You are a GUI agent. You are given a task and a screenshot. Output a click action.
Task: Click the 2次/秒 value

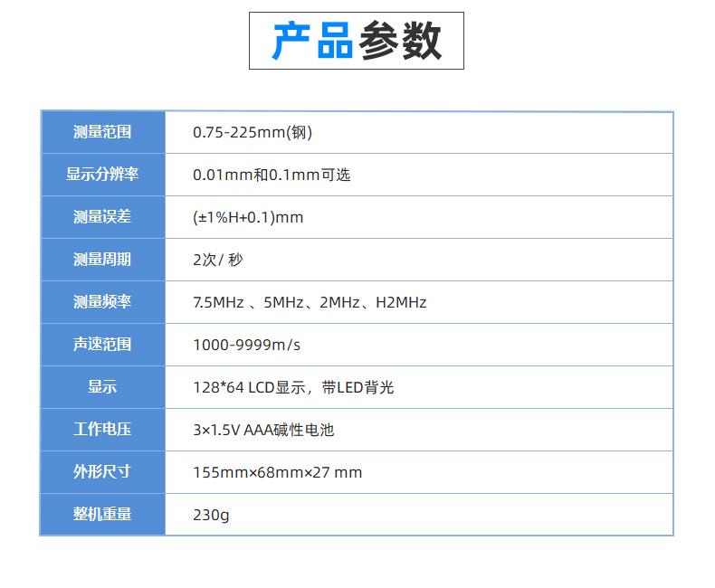pyautogui.click(x=218, y=261)
